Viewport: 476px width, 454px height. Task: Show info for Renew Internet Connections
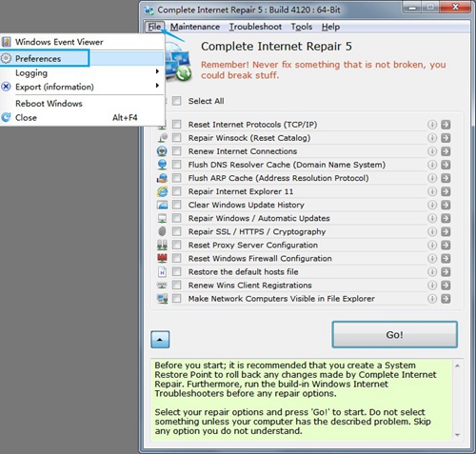[432, 151]
